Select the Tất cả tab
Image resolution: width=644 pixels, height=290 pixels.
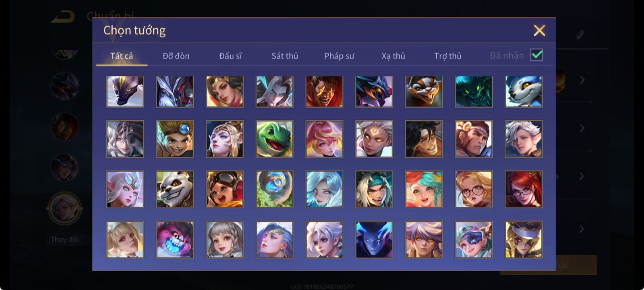click(x=122, y=56)
